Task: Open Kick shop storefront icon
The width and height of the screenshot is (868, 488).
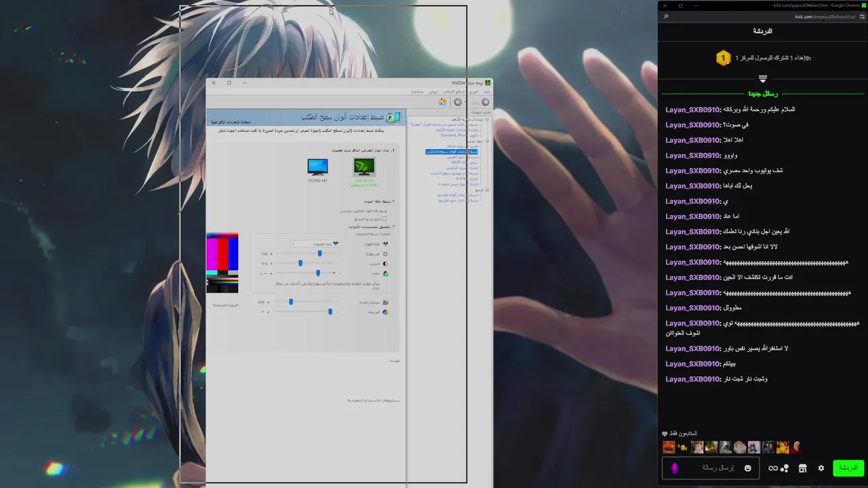Action: point(802,468)
